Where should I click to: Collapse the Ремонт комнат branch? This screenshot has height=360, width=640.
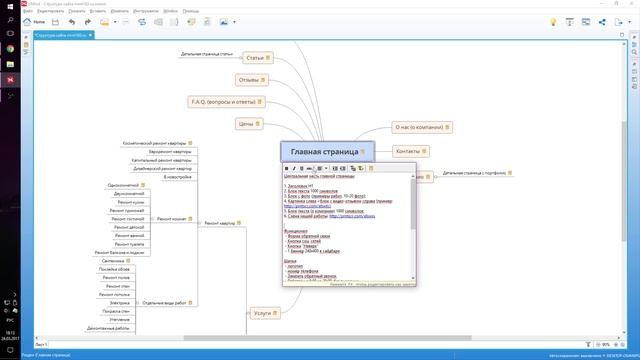tap(152, 219)
